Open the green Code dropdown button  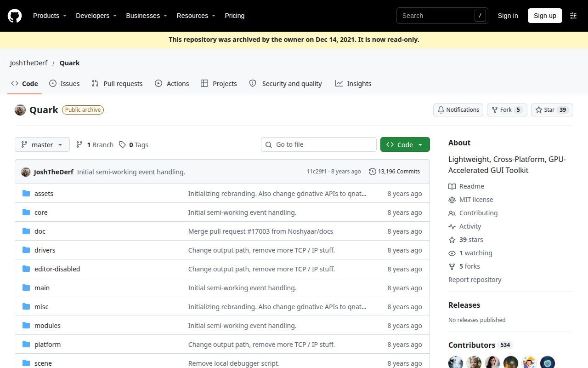pos(405,144)
